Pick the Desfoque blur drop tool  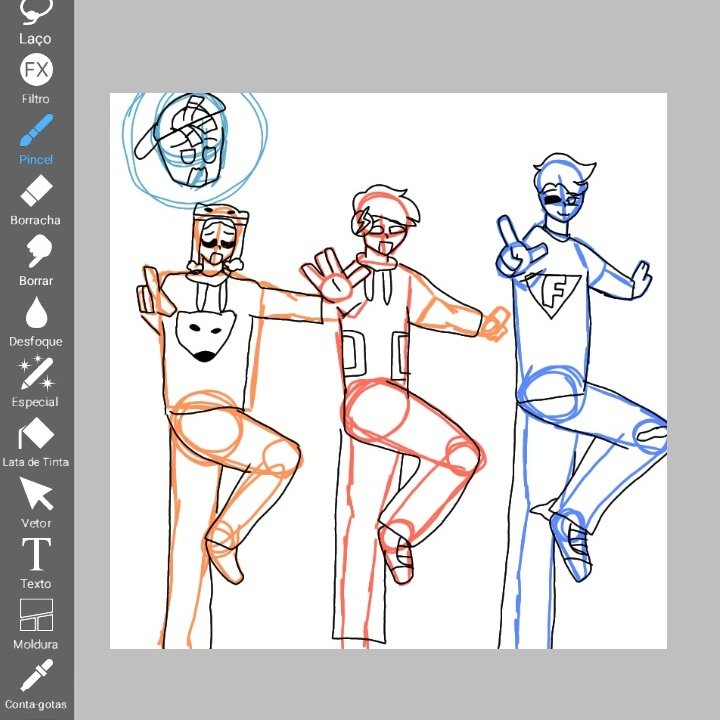point(36,321)
